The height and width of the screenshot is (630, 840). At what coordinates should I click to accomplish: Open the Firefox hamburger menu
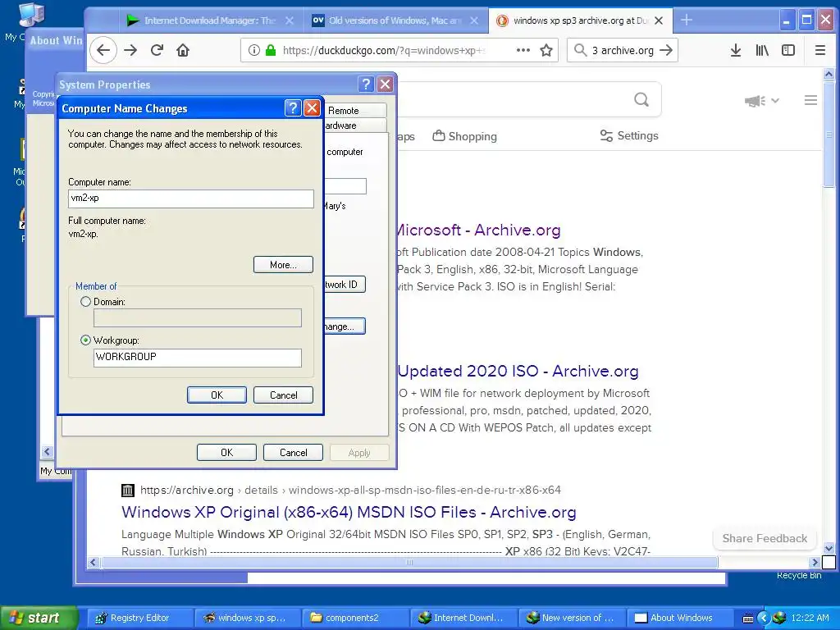coord(819,50)
